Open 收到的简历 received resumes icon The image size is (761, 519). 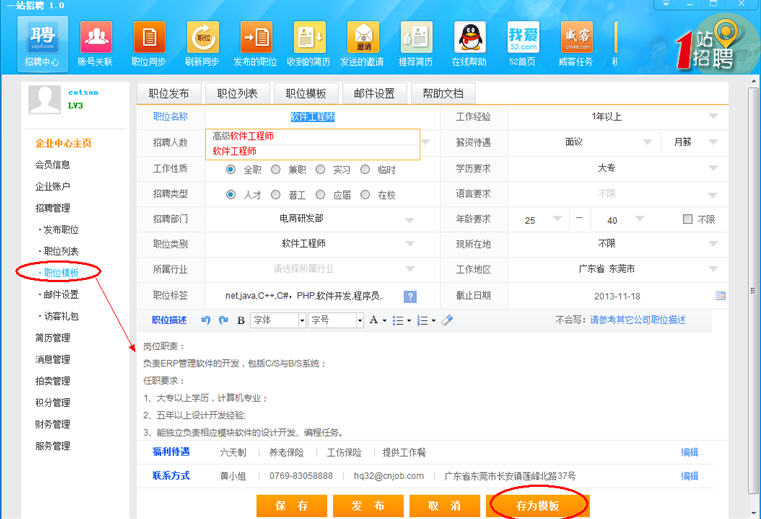click(310, 42)
